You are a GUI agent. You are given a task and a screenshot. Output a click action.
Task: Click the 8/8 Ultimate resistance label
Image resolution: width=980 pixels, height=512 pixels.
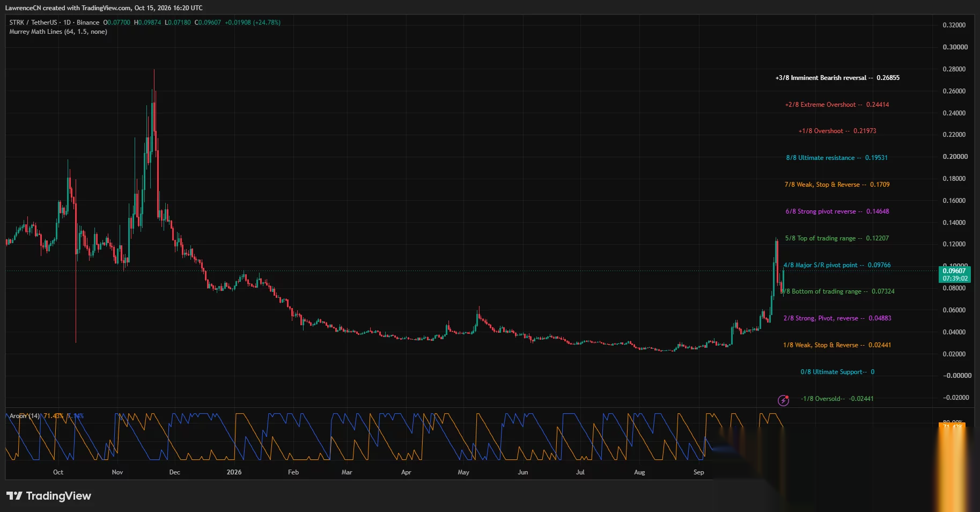[837, 158]
